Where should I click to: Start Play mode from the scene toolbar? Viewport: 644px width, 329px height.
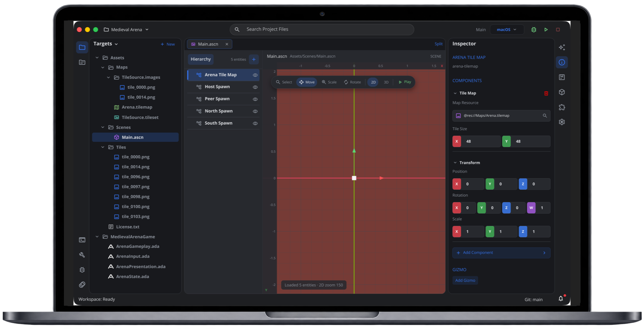click(x=405, y=82)
